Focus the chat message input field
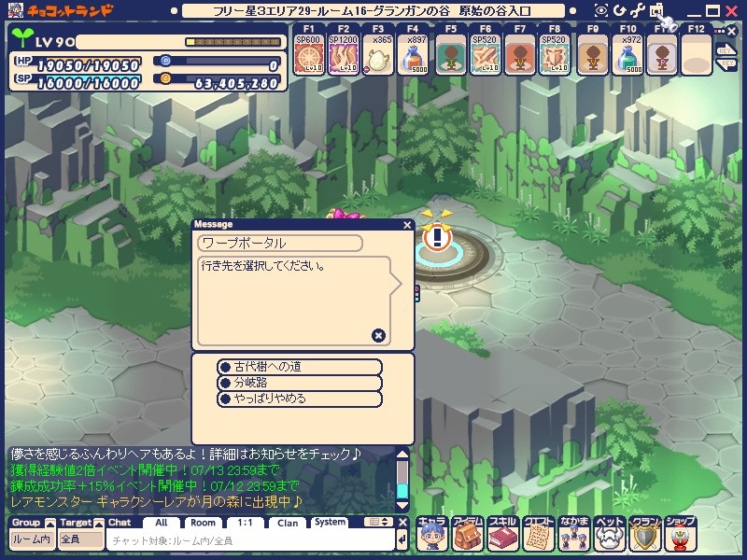Viewport: 747px width, 560px height. 251,540
